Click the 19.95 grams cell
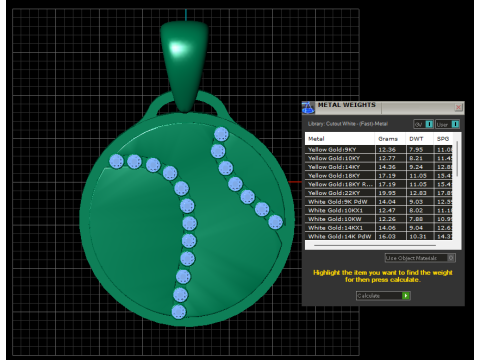This screenshot has width=480, height=360. tap(391, 193)
